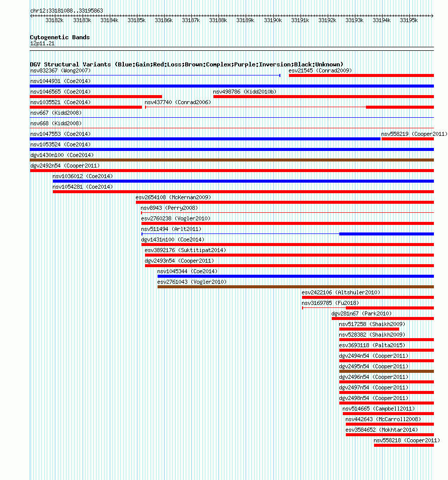448x480 pixels.
Task: Open the nsv1044931 (Coe2014) variant label
Action: [60, 81]
